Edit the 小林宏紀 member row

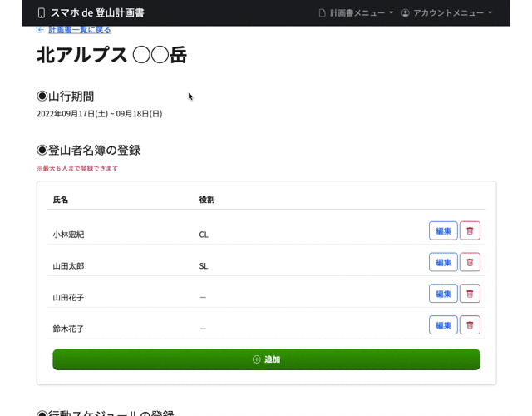pyautogui.click(x=443, y=231)
